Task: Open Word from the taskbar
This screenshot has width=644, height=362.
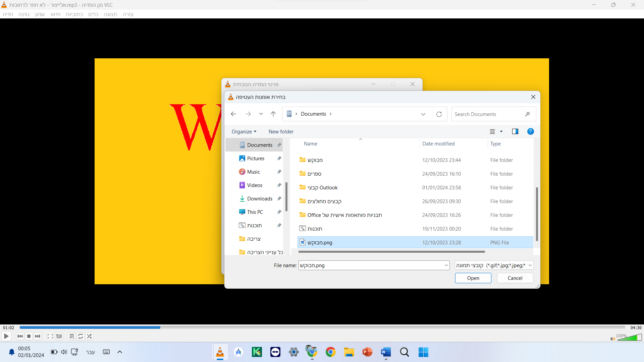Action: 386,352
